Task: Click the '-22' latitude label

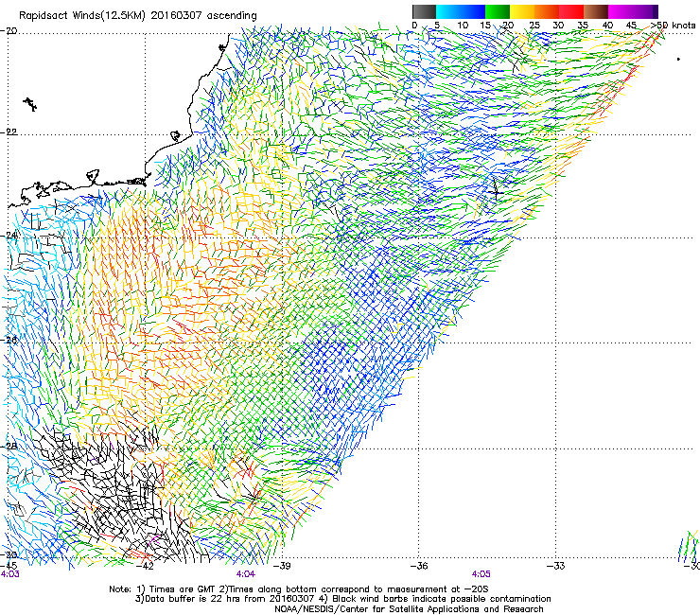Action: point(9,132)
